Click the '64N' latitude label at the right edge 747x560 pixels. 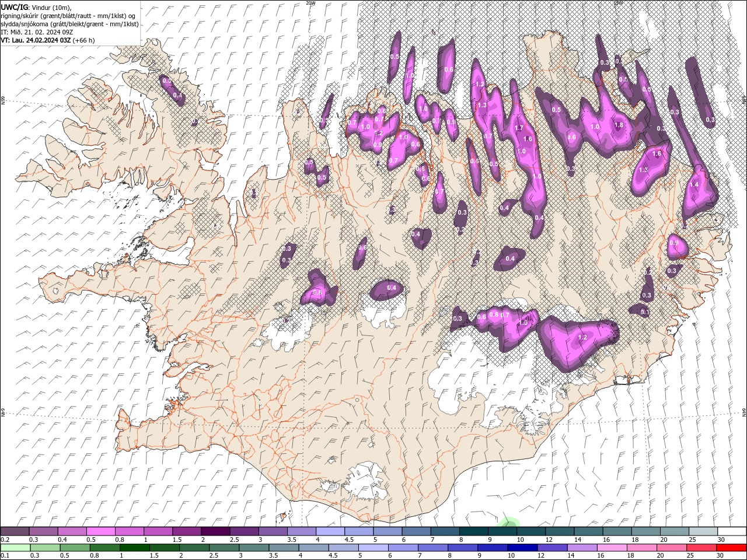click(744, 412)
